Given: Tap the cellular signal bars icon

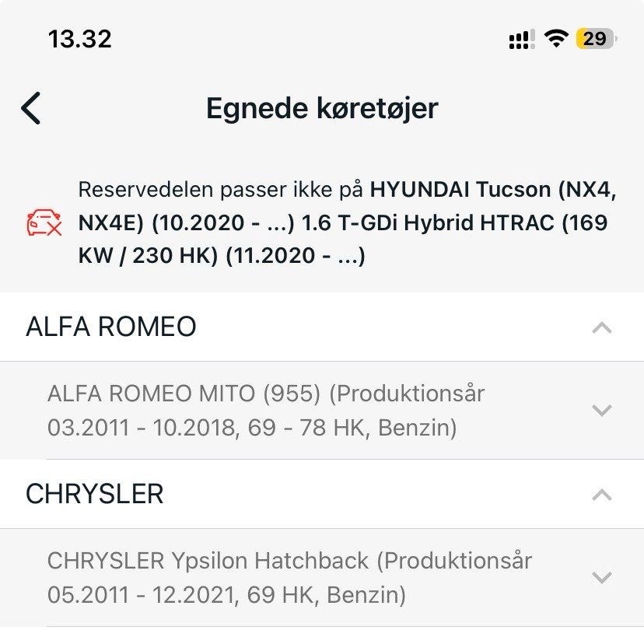Looking at the screenshot, I should (520, 40).
